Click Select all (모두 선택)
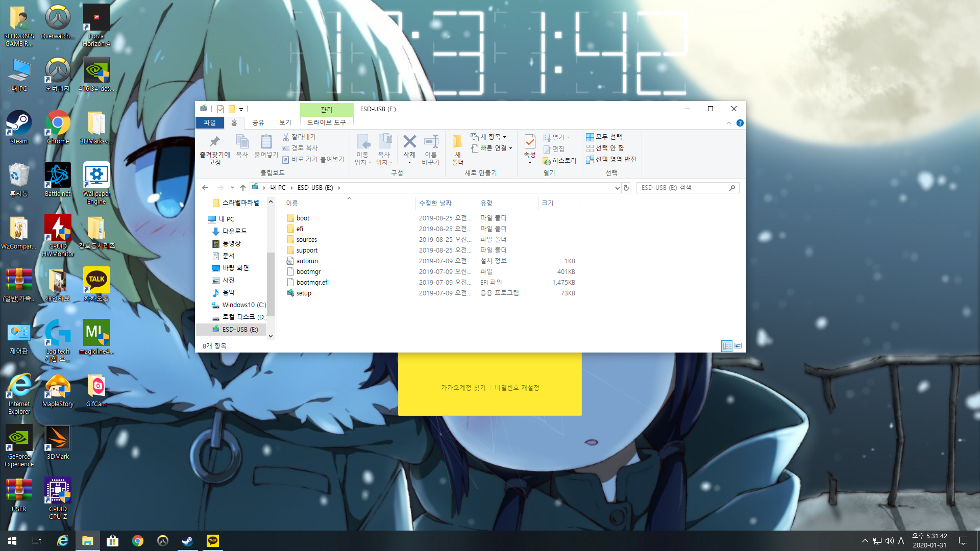 click(604, 137)
